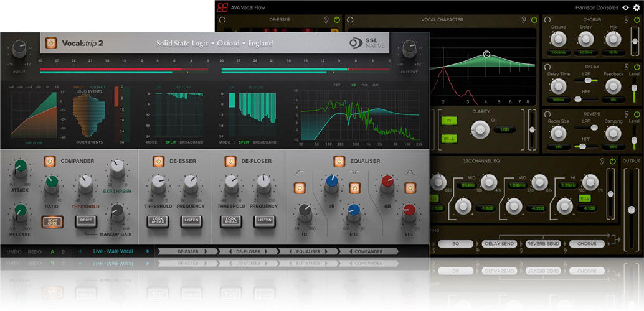Go to previous preset arrow
644x311 pixels.
tap(80, 251)
